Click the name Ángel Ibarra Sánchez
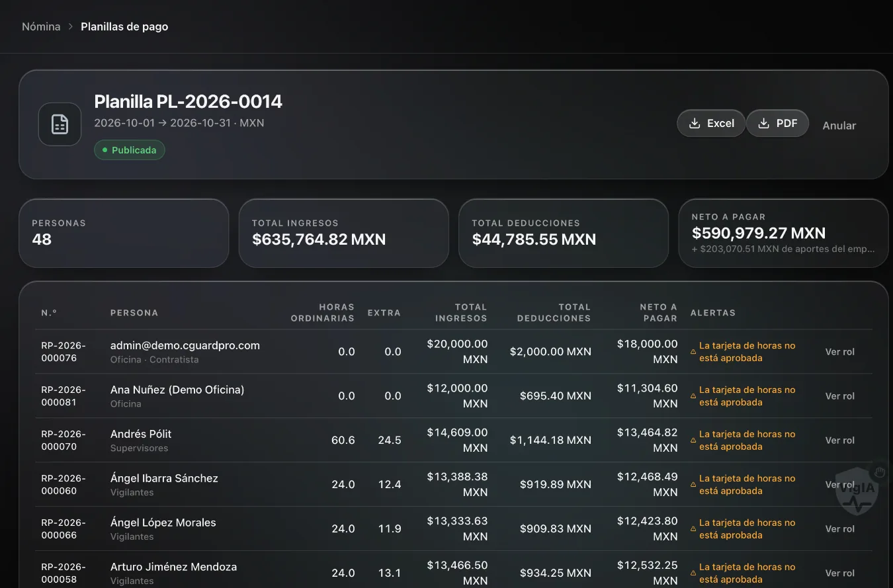The image size is (893, 588). point(164,478)
